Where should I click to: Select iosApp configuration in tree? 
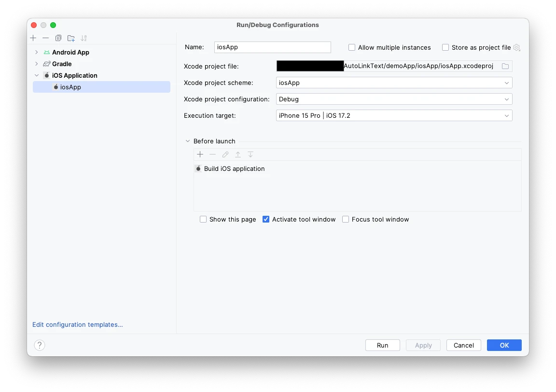coord(101,87)
